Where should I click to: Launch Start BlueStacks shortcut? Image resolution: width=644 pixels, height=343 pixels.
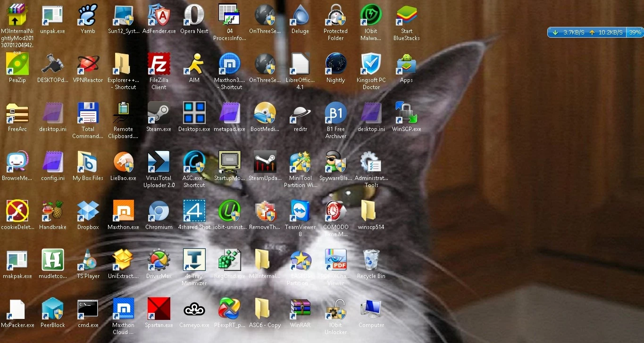click(x=407, y=15)
